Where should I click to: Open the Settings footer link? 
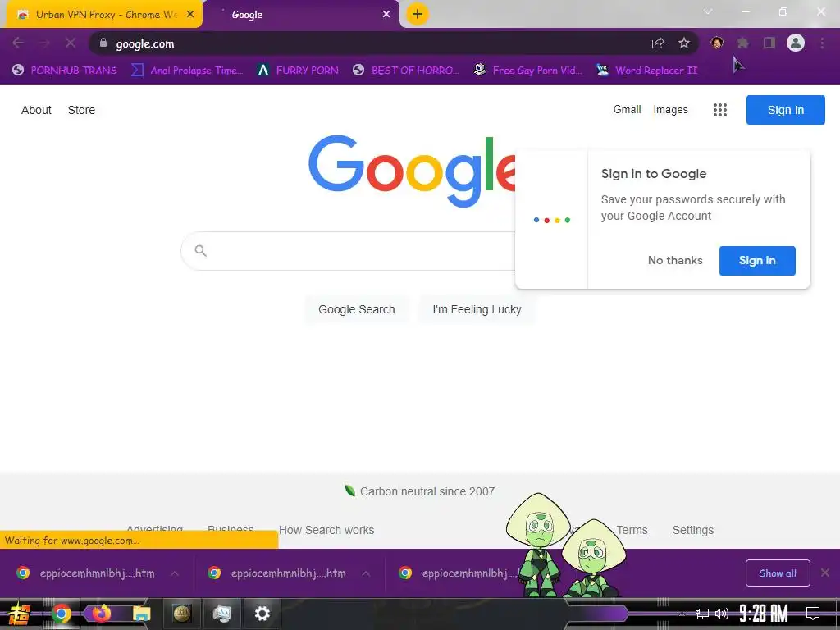click(692, 530)
